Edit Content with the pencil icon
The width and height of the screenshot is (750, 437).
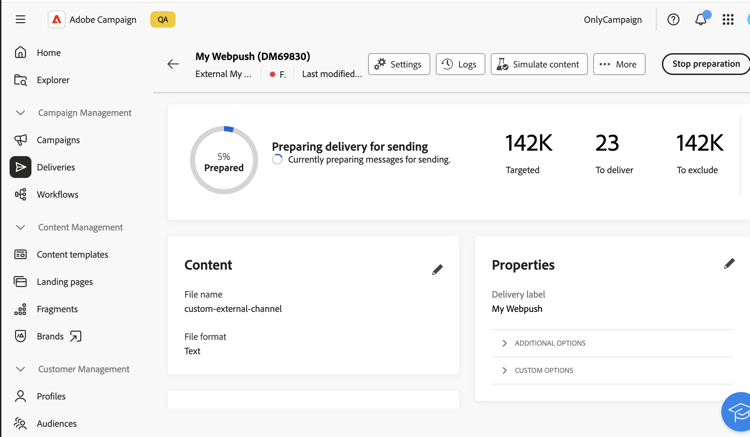pyautogui.click(x=437, y=270)
